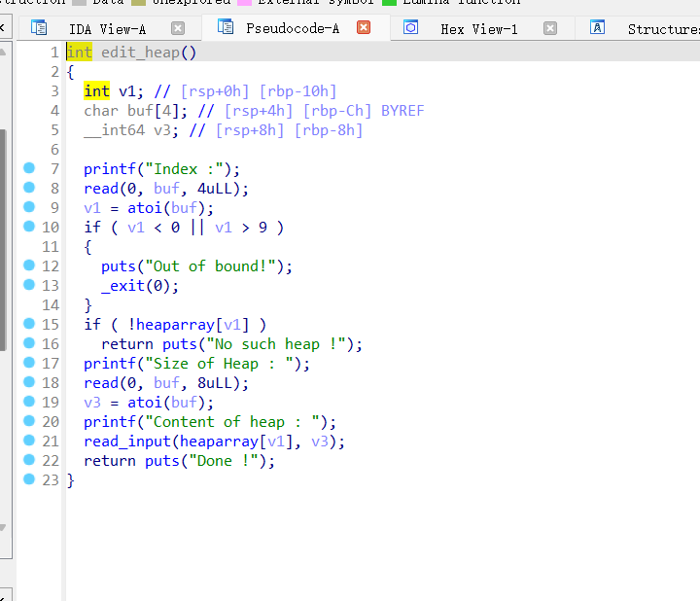
Task: Toggle breakpoint dot on line 18
Action: [29, 382]
